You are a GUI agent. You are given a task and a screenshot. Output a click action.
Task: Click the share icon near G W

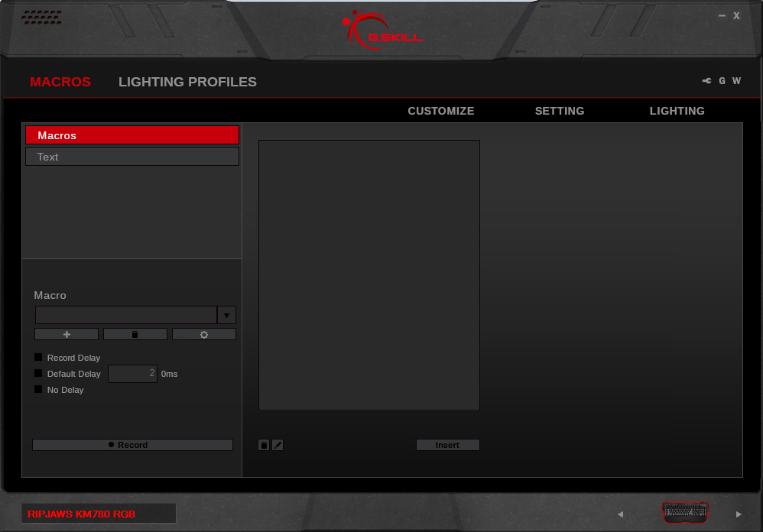coord(706,81)
